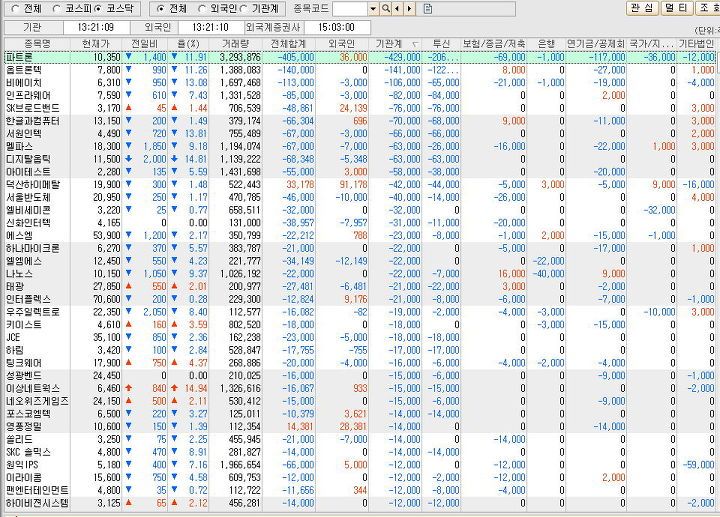
Task: Select the 비에이치 stock row
Action: [360, 83]
